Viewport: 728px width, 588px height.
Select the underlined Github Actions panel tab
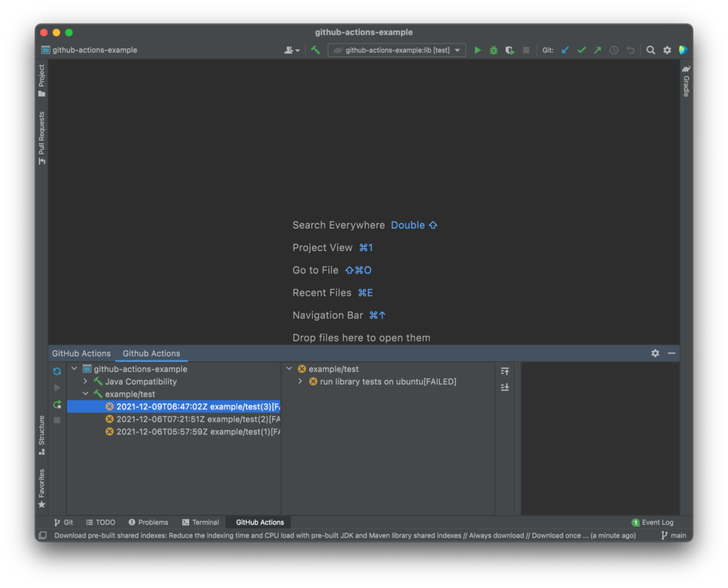pos(151,353)
